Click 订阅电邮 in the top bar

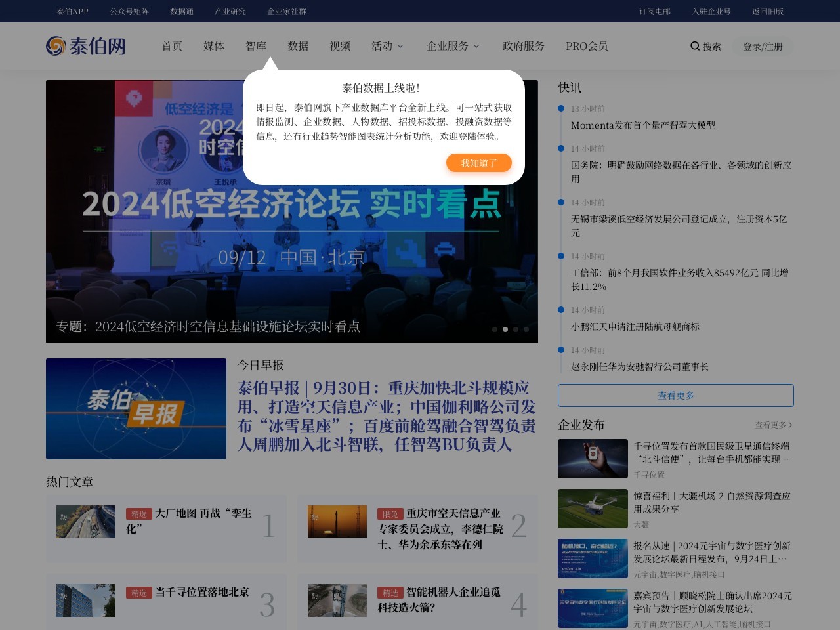(654, 11)
